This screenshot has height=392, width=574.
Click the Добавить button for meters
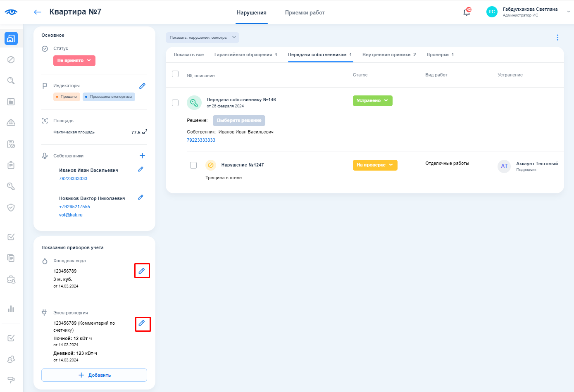[x=94, y=375]
